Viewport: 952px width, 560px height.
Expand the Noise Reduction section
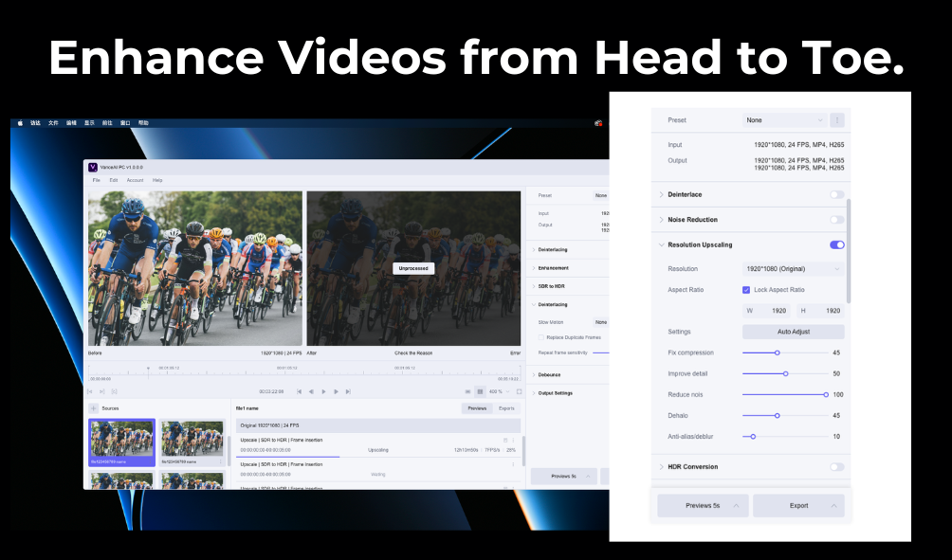(661, 220)
